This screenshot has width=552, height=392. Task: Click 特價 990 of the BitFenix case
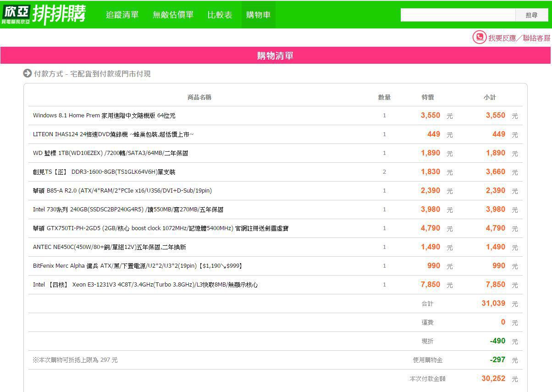(433, 266)
